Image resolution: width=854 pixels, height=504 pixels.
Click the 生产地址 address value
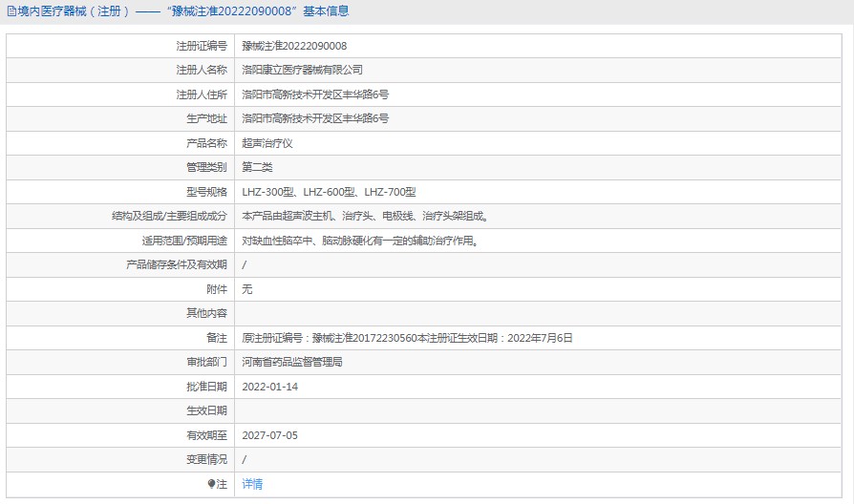[x=315, y=118]
